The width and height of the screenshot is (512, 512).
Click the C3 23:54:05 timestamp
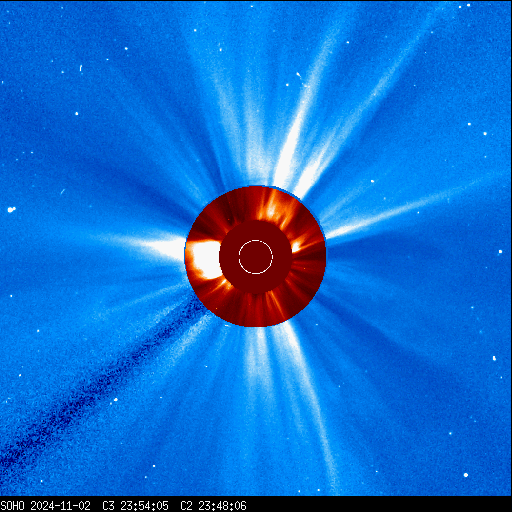pos(135,506)
